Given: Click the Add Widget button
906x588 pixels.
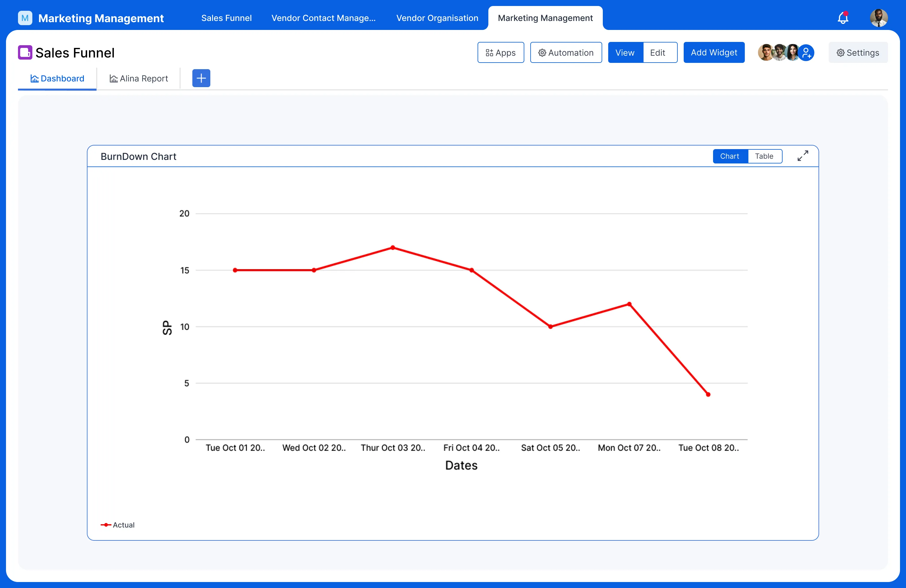Looking at the screenshot, I should click(x=714, y=52).
